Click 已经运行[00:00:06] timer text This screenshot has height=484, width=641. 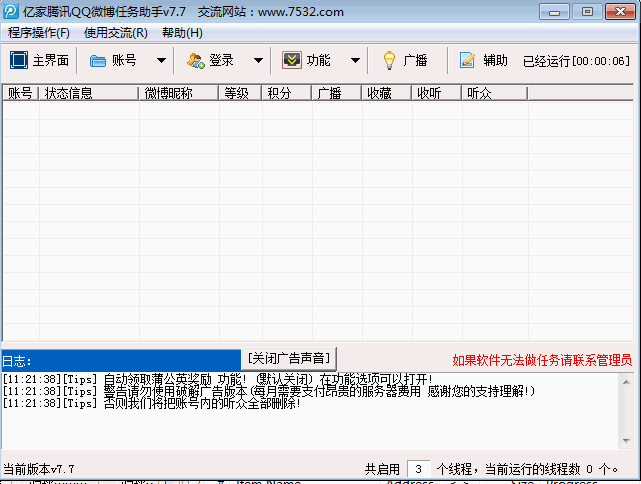576,61
